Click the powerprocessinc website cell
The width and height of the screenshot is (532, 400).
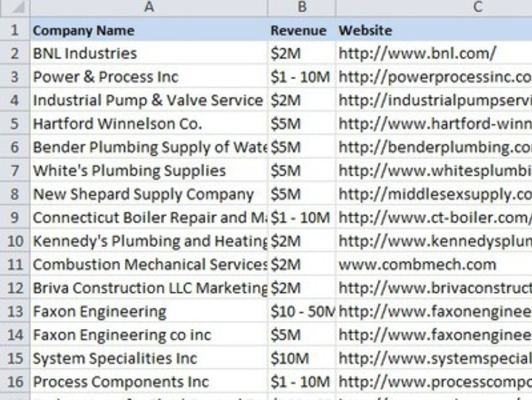(434, 77)
